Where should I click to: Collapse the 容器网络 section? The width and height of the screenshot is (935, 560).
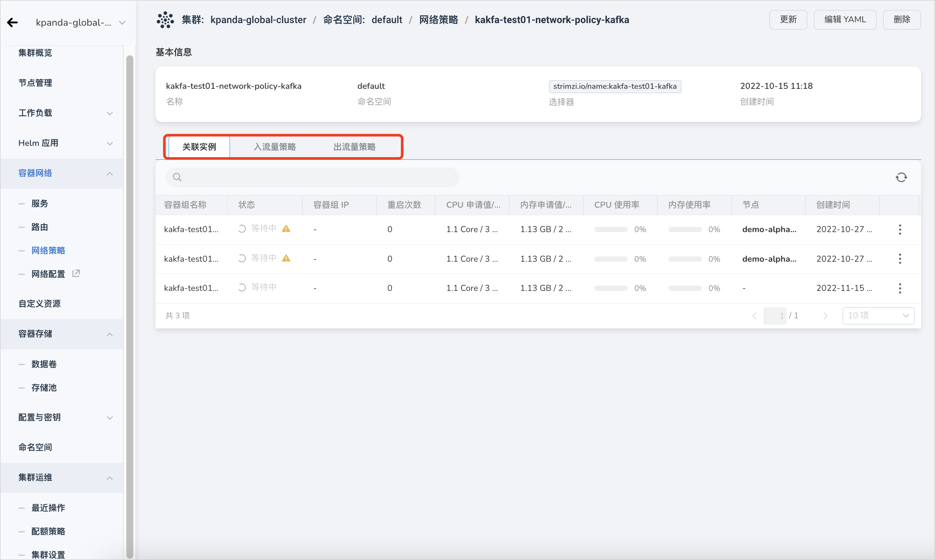[x=62, y=173]
